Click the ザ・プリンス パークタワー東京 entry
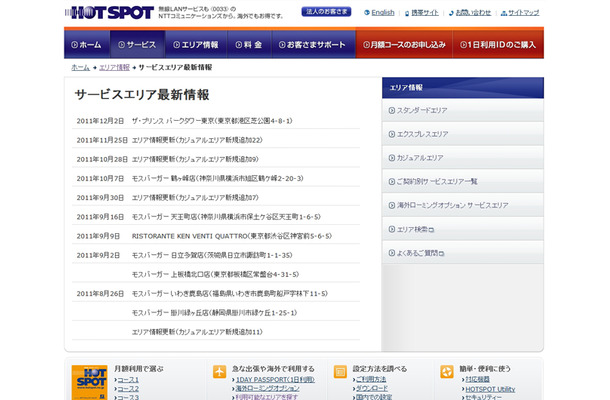This screenshot has height=400, width=610. pos(212,121)
